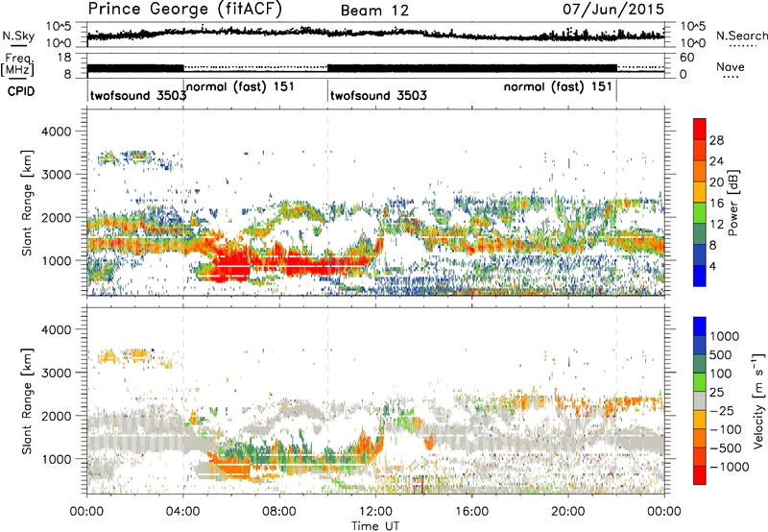Click the 'Power [dB]' color bar title
Image resolution: width=768 pixels, height=532 pixels.
tap(732, 203)
